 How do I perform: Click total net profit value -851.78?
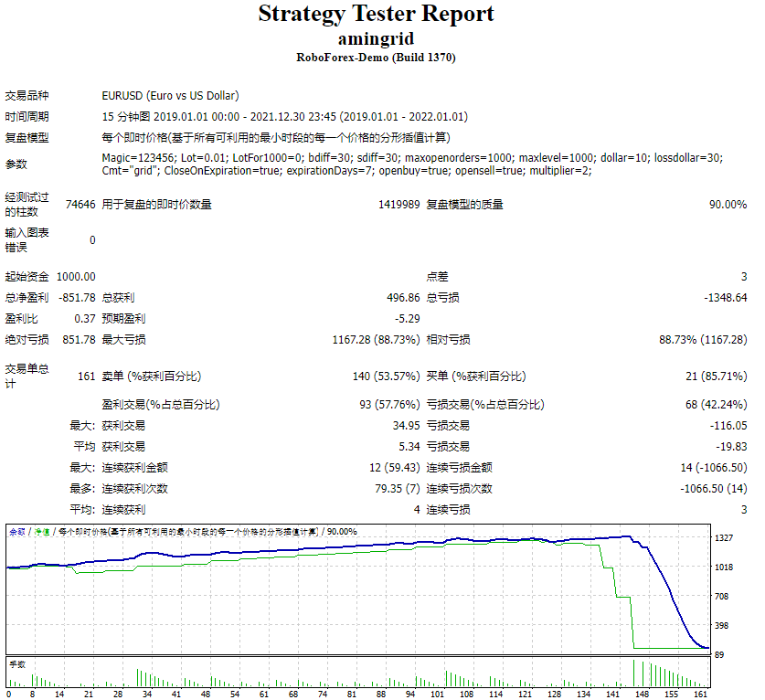click(x=77, y=298)
